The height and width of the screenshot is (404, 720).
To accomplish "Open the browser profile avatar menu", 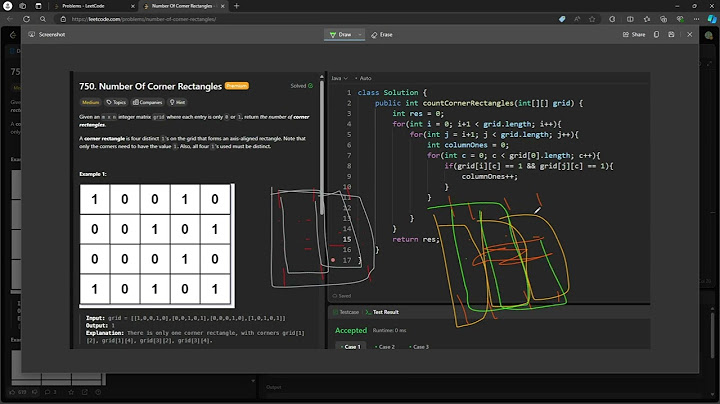I will pyautogui.click(x=7, y=6).
